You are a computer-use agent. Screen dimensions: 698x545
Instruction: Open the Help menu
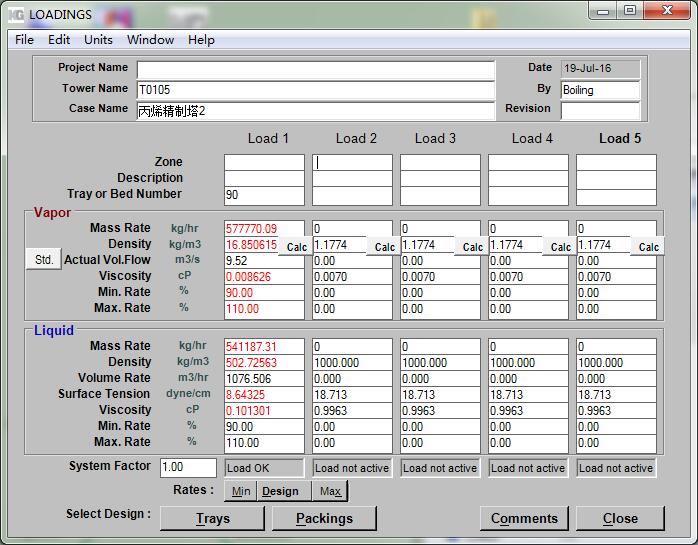click(x=201, y=40)
